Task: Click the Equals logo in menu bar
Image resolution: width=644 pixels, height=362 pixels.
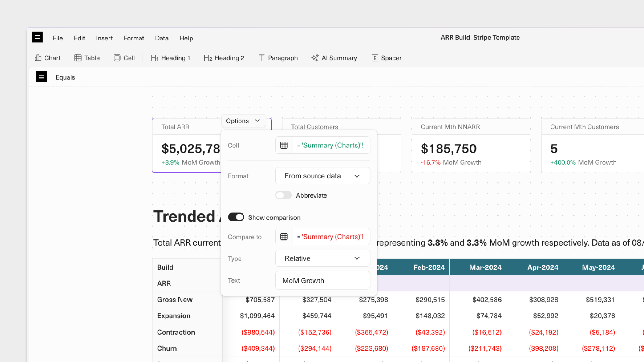Action: [x=38, y=37]
